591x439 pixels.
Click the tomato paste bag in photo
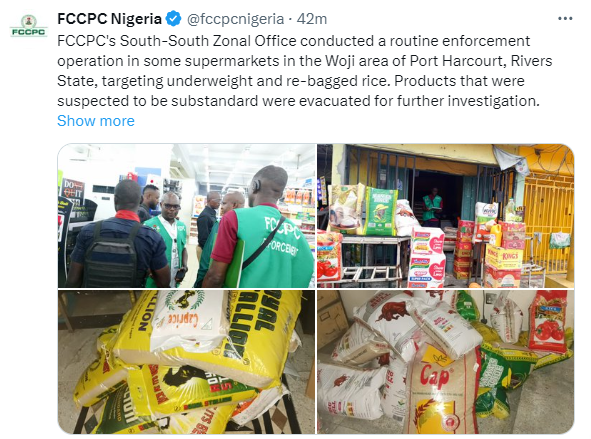click(548, 322)
